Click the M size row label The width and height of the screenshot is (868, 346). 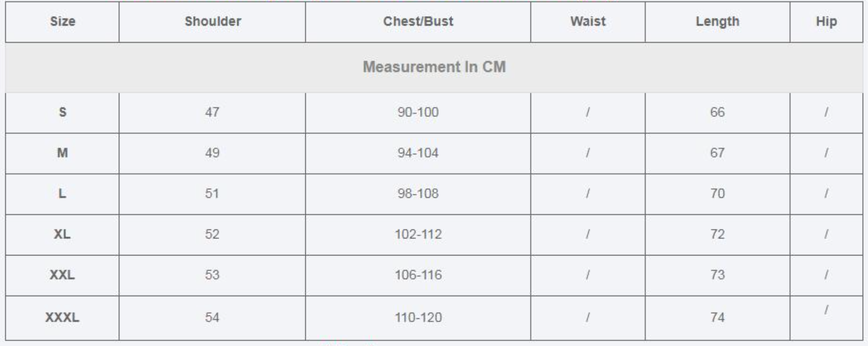click(x=62, y=153)
